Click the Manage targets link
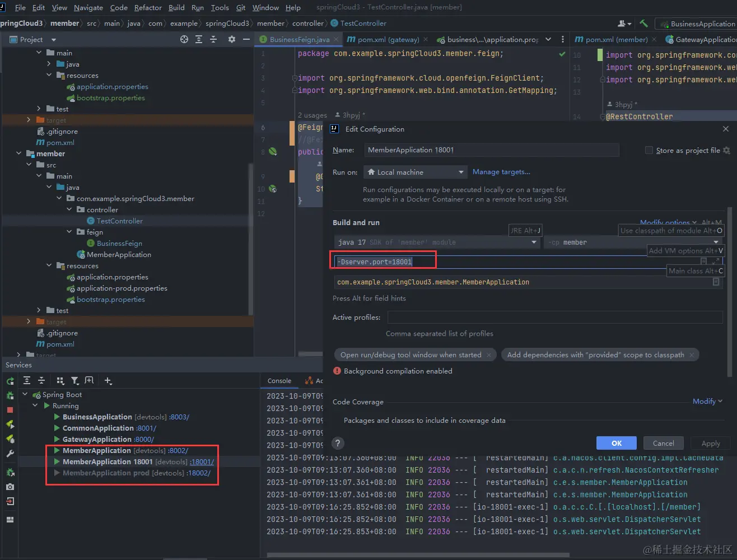737x560 pixels. pyautogui.click(x=501, y=172)
